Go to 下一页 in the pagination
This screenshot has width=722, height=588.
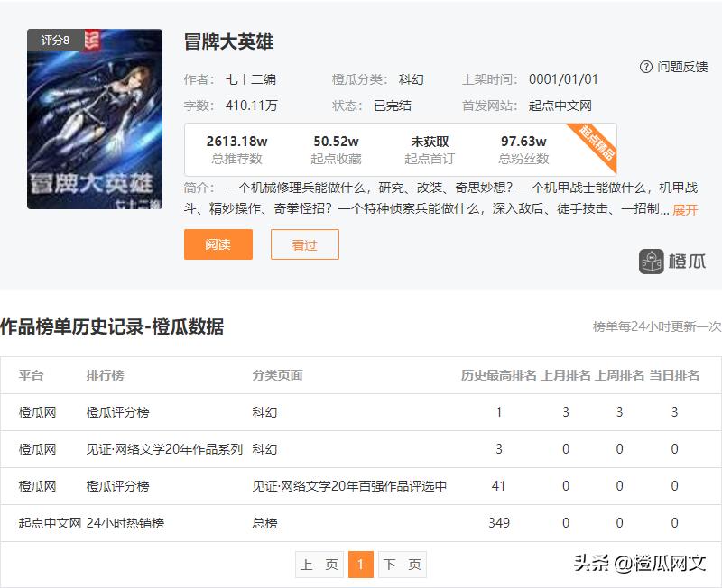point(401,565)
